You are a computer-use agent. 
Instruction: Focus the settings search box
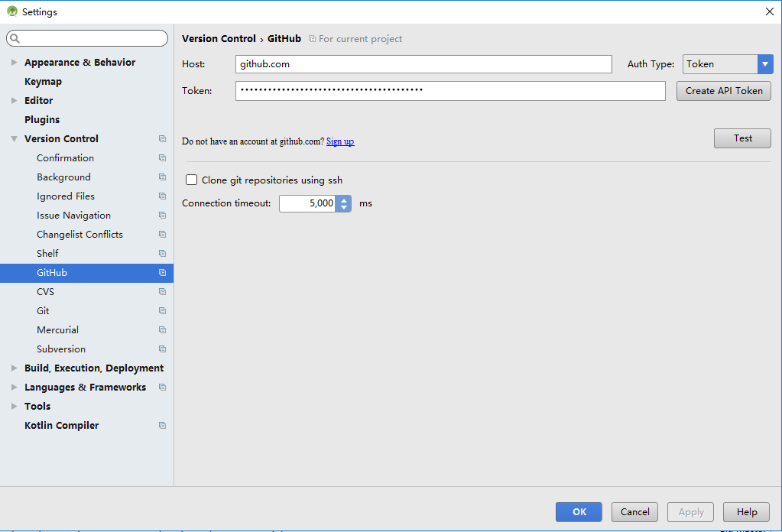87,38
